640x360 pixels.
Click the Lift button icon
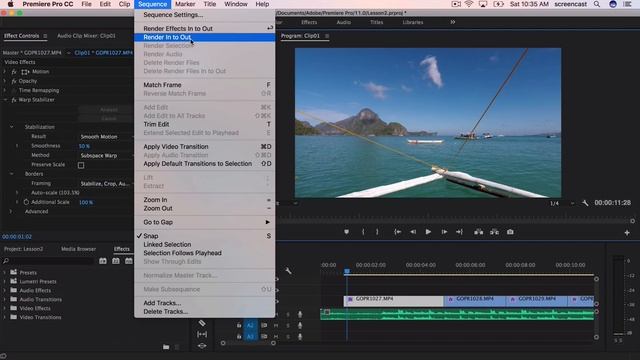click(x=478, y=232)
